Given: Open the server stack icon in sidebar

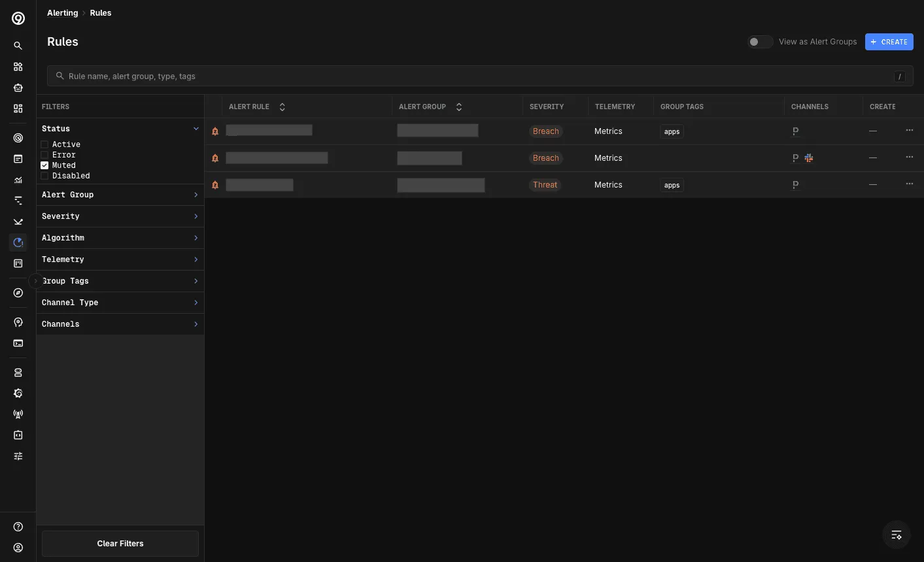Looking at the screenshot, I should 18,372.
